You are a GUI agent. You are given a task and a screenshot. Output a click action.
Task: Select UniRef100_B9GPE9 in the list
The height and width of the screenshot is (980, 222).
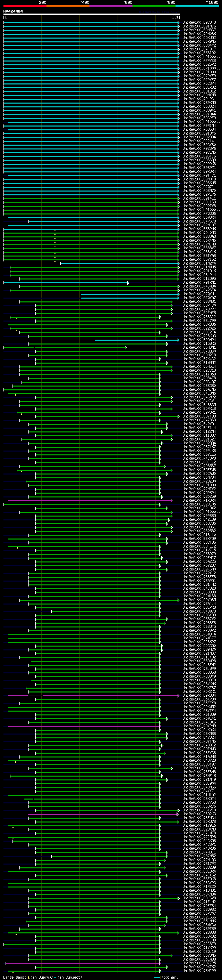(x=199, y=118)
